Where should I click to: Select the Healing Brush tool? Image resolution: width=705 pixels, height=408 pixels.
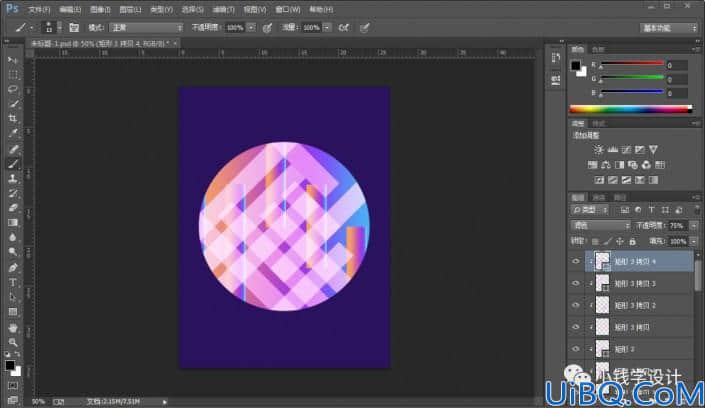[x=13, y=149]
